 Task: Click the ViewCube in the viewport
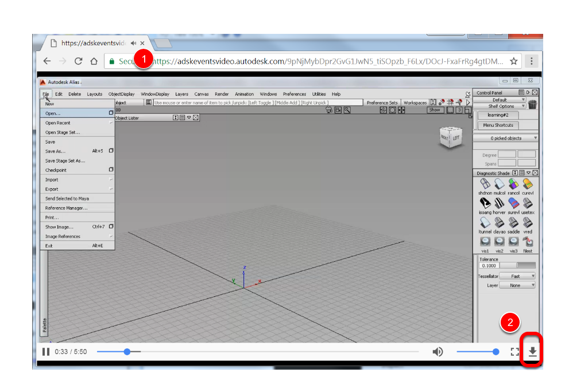pyautogui.click(x=450, y=137)
